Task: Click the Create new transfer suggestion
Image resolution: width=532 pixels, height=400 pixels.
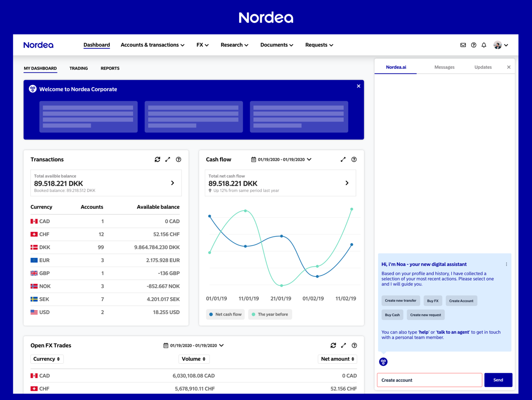Action: pos(401,301)
